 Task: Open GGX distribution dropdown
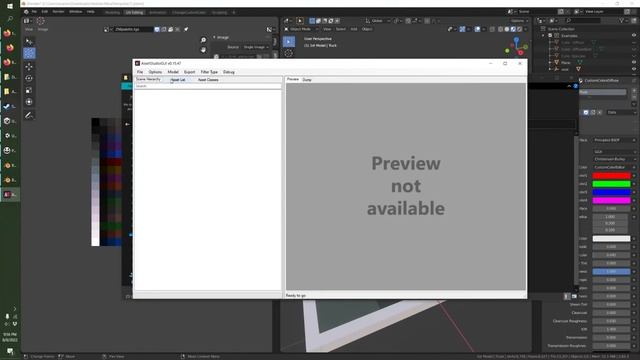point(615,151)
